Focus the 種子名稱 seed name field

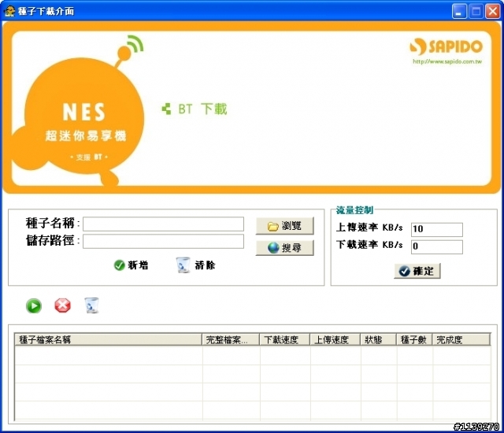click(x=163, y=224)
